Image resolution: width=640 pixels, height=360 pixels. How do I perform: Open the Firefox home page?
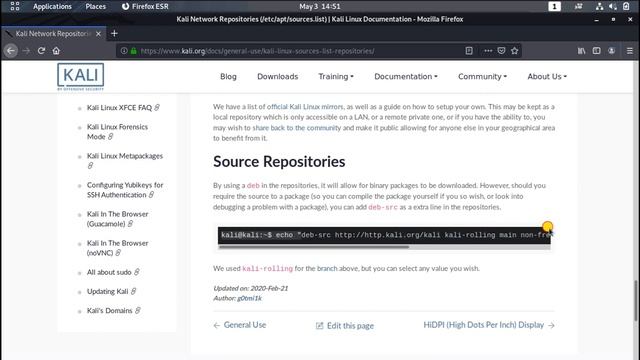(56, 51)
